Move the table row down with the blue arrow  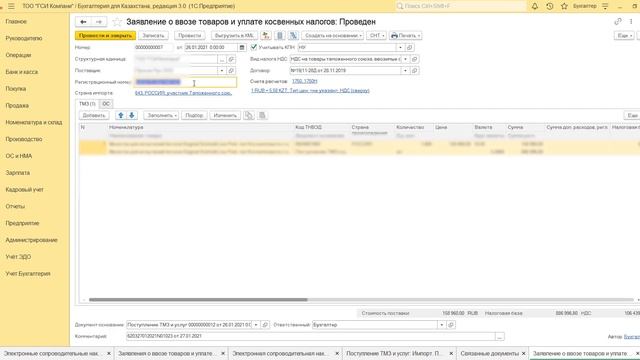tap(132, 116)
